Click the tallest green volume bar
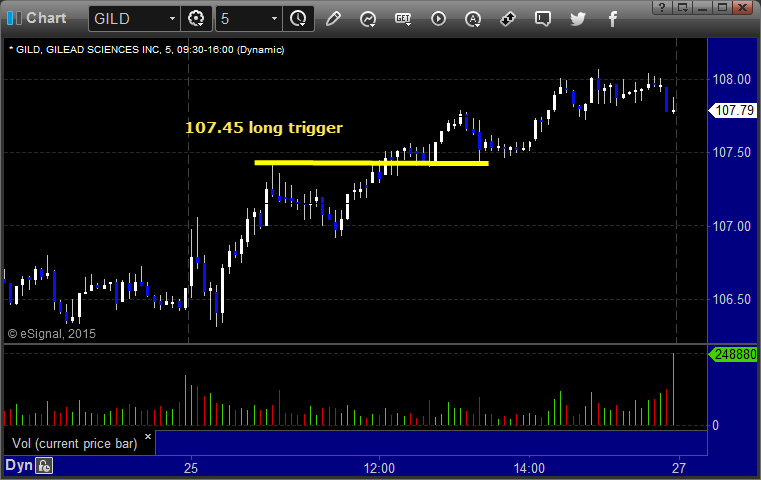Screen dimensions: 761x480 (x=674, y=390)
